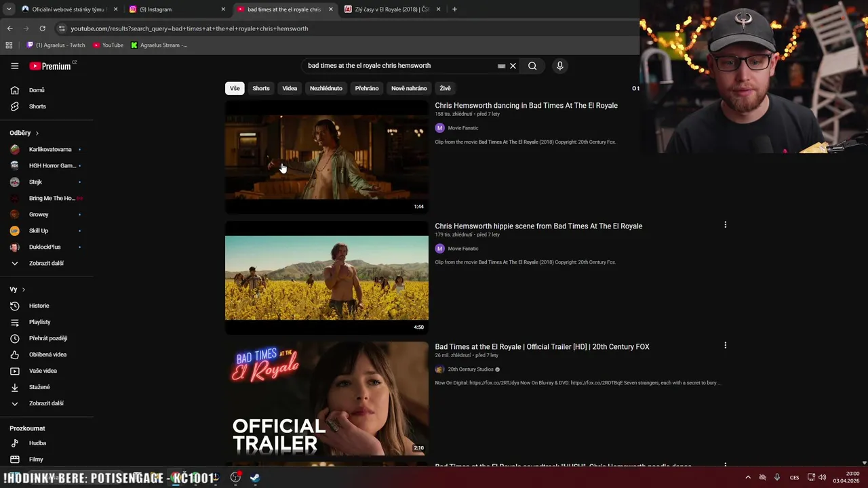This screenshot has width=868, height=488.
Task: Open Přehrát později in the sidebar
Action: (x=47, y=338)
